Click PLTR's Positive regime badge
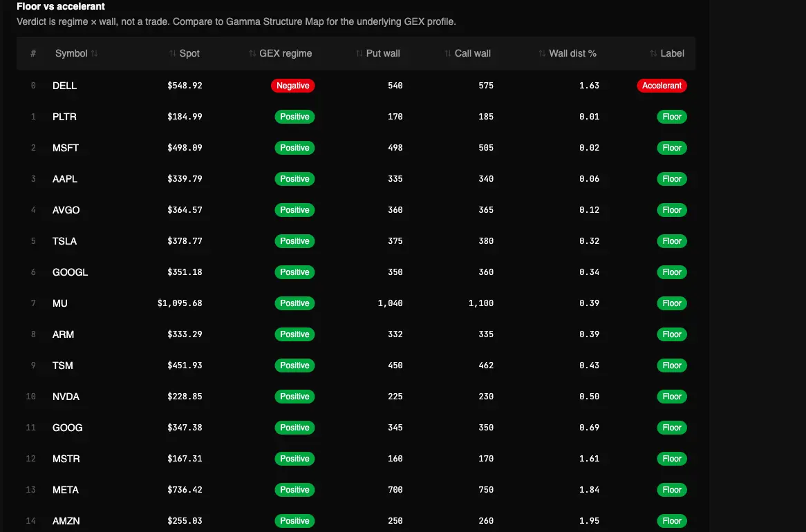This screenshot has width=806, height=532. 294,117
